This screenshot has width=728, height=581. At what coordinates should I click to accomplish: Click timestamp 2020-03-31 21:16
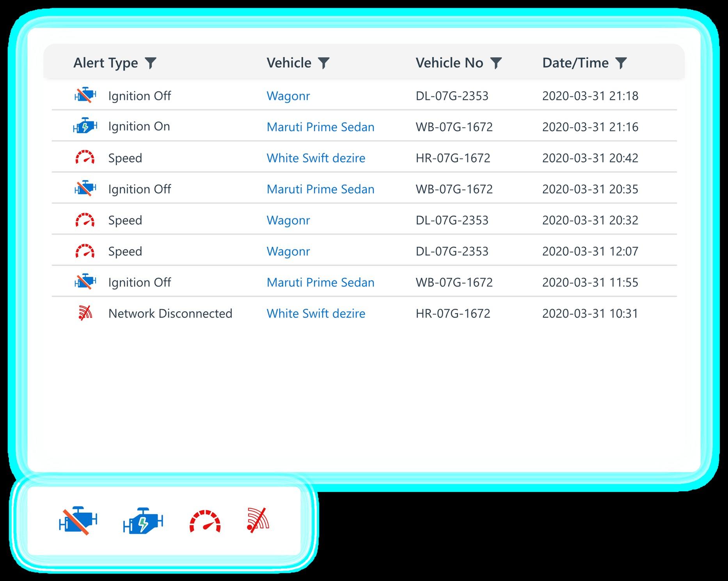[x=590, y=127]
